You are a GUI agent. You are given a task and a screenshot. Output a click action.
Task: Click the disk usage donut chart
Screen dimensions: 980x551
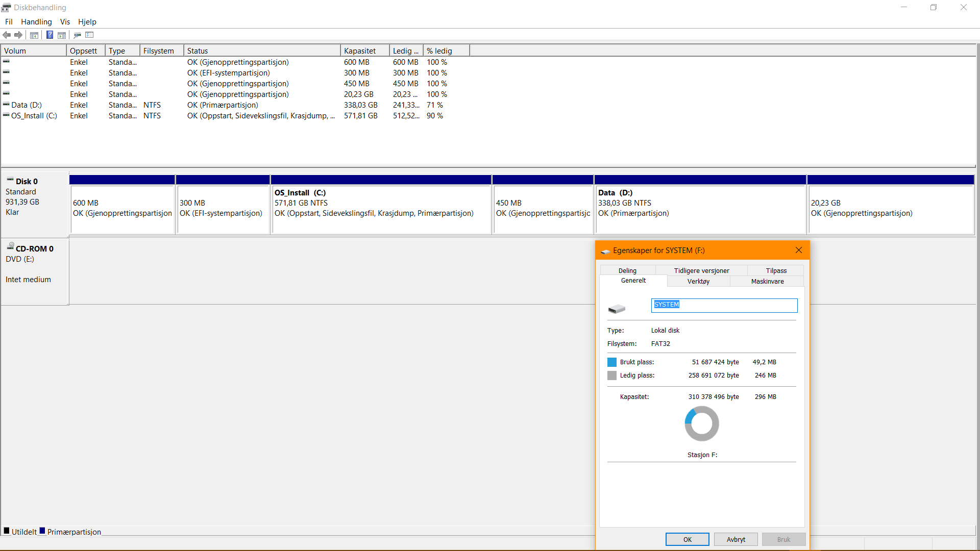(x=702, y=423)
